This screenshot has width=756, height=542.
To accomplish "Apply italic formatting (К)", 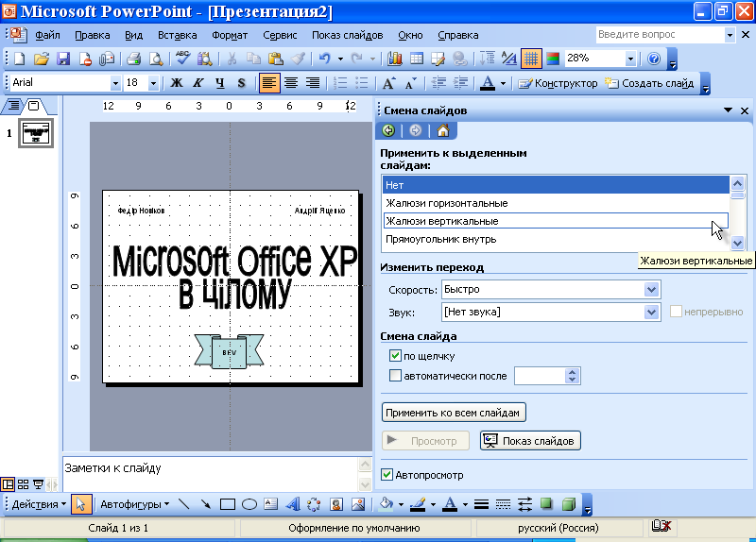I will point(198,83).
